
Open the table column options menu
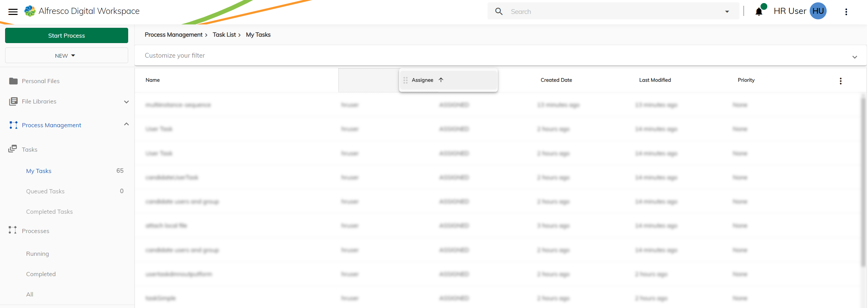[841, 81]
